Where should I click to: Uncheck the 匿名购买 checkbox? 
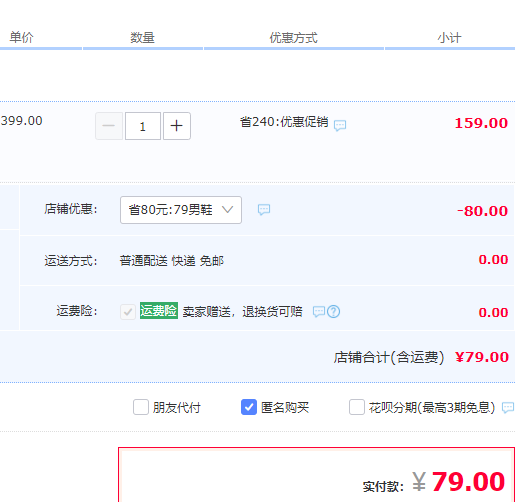click(x=249, y=407)
